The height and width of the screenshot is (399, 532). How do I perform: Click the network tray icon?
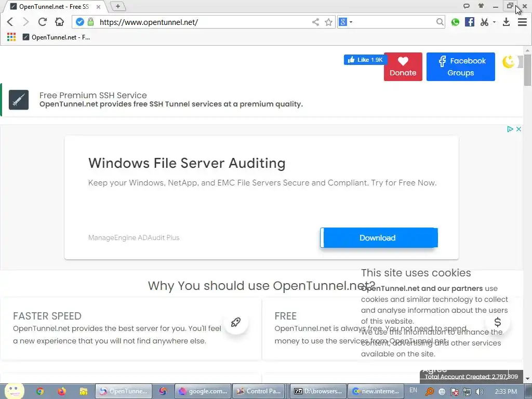point(467,392)
